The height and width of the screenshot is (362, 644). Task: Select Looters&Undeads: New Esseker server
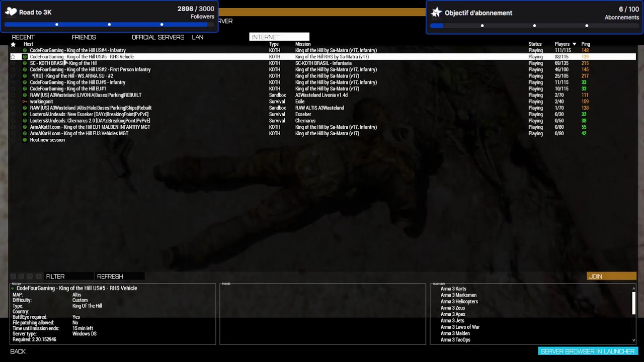point(322,114)
